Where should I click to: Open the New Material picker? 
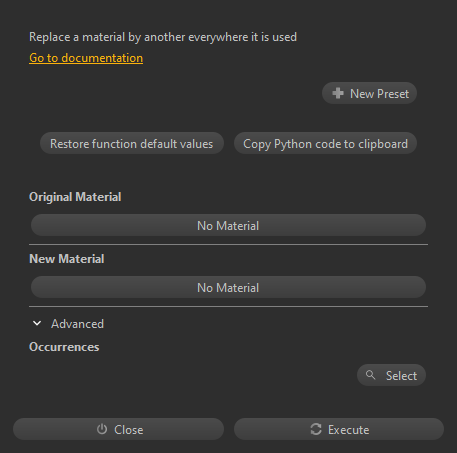point(228,287)
